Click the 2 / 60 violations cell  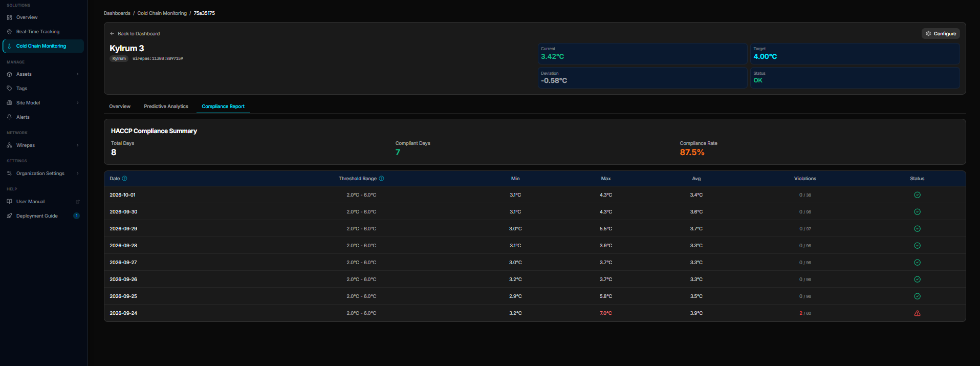[x=805, y=313]
